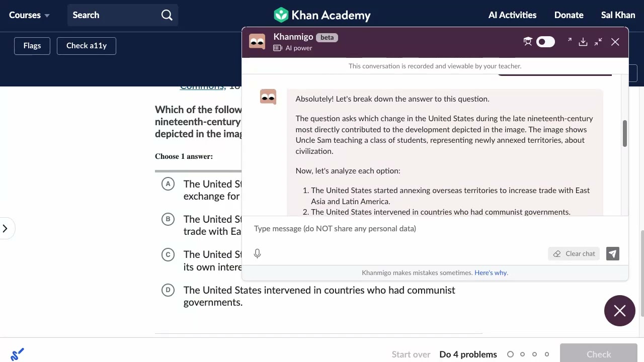
Task: Select answer choice D
Action: (x=168, y=290)
